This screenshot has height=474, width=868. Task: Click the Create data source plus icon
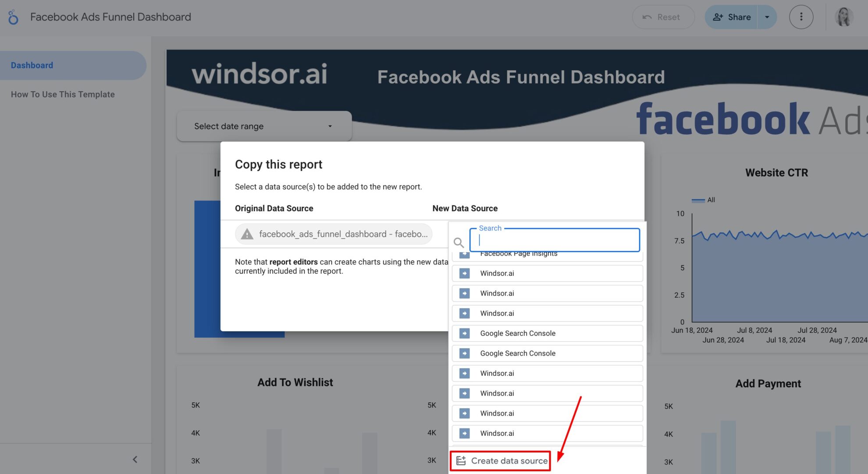click(x=461, y=461)
